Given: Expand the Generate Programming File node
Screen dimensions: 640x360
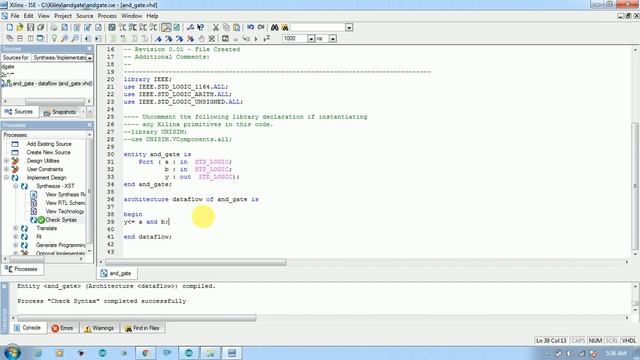Looking at the screenshot, I should [16, 245].
